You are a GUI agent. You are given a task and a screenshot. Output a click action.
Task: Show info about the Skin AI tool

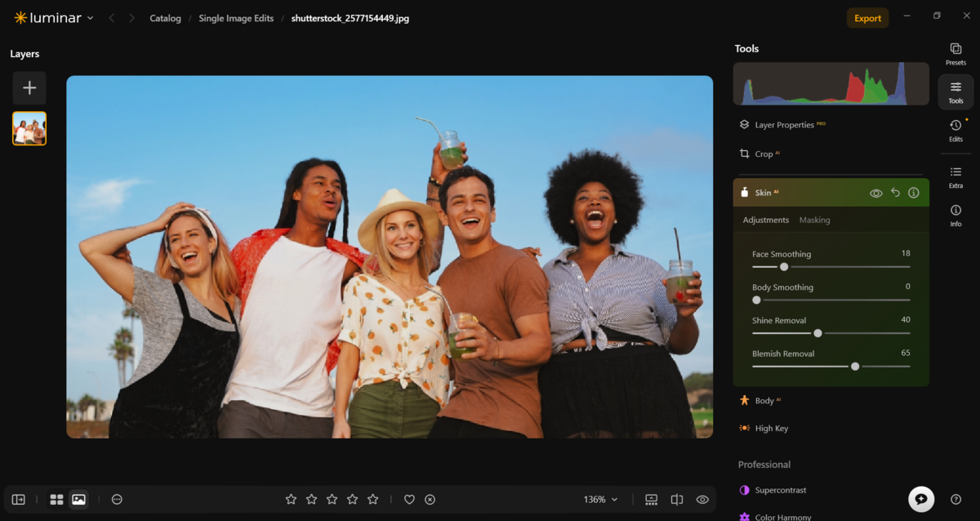(914, 193)
